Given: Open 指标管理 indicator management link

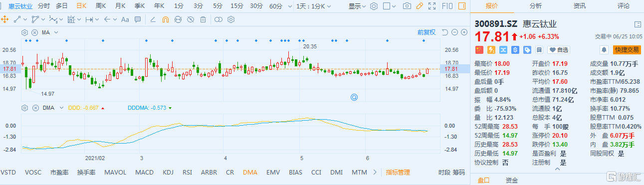Looking at the screenshot, I should click(x=398, y=172).
